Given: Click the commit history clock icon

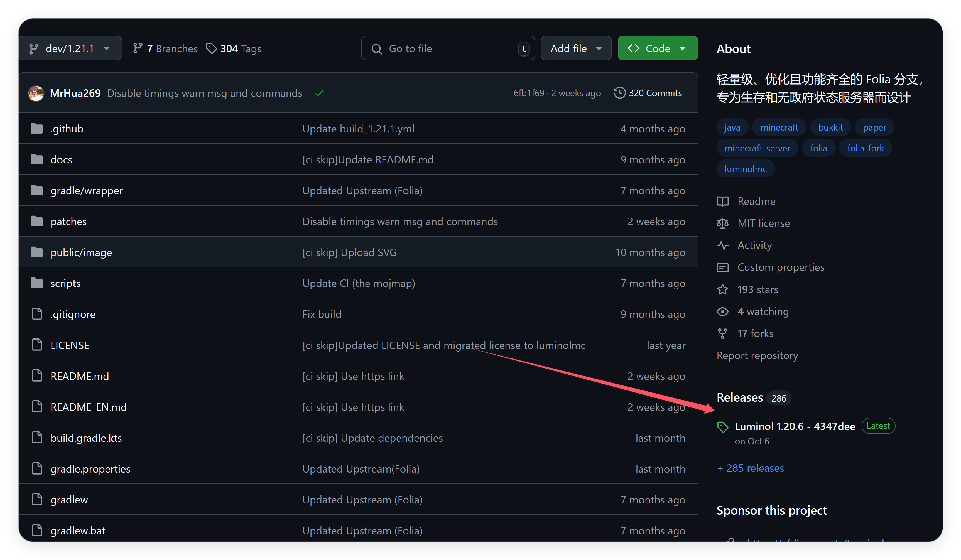Looking at the screenshot, I should (619, 93).
